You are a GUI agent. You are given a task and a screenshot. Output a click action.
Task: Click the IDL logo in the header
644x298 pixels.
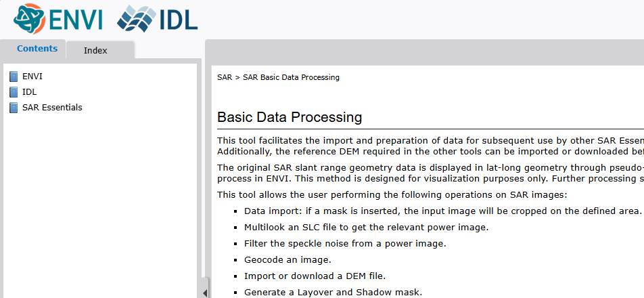coord(158,19)
